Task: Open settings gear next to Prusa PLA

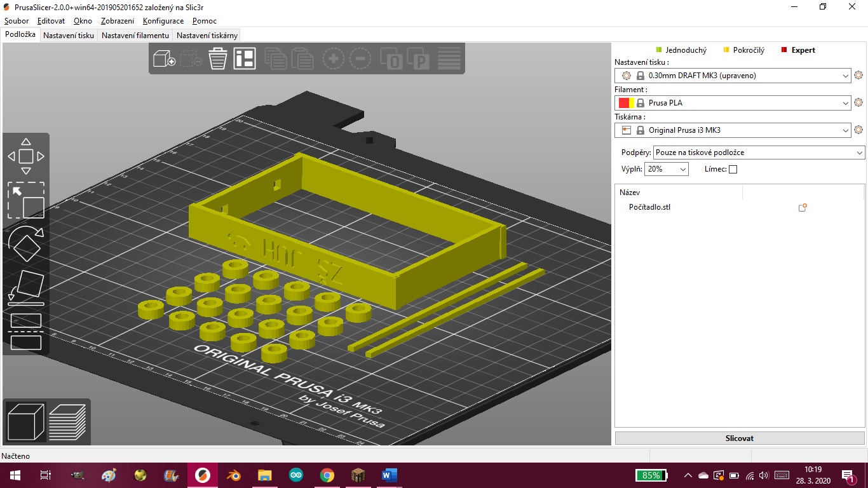Action: click(x=858, y=103)
